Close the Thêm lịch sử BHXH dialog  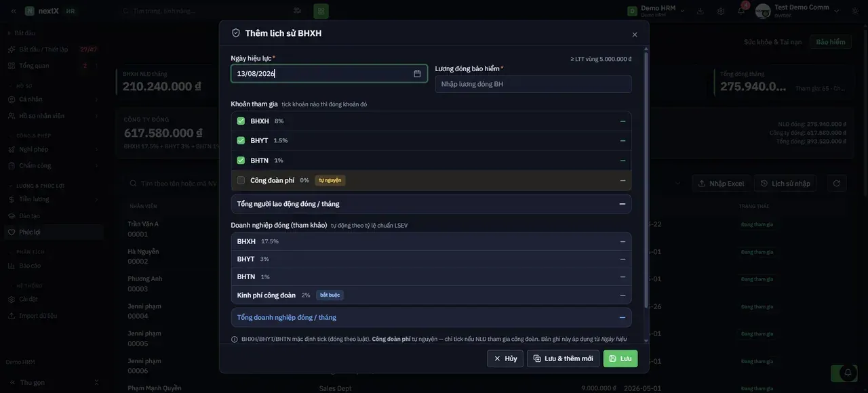[x=635, y=35]
